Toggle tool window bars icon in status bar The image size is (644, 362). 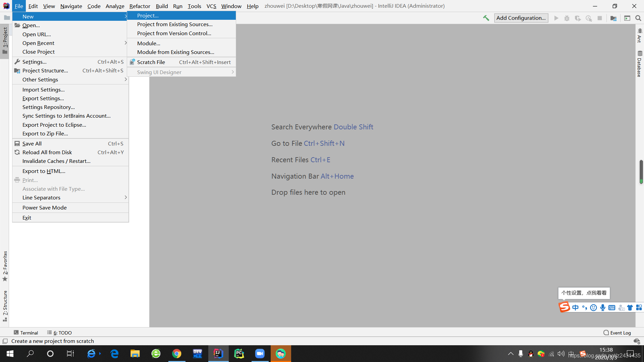point(5,341)
